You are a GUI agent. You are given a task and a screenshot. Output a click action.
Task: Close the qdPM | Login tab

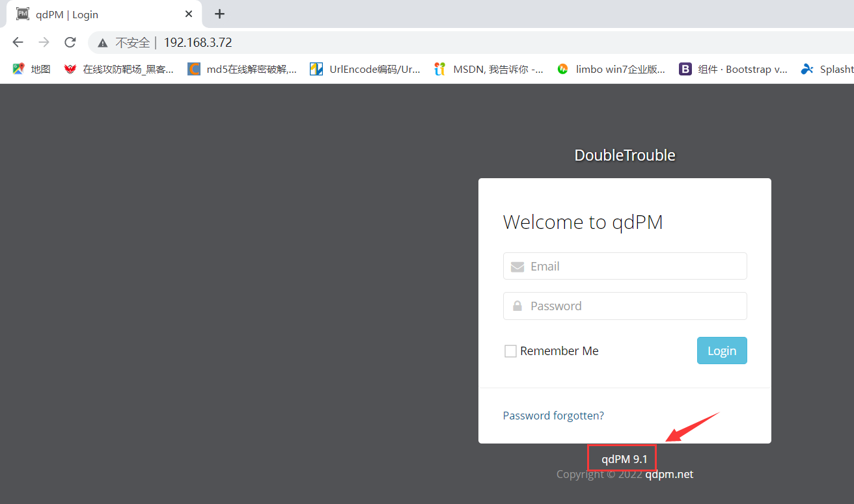[x=189, y=14]
